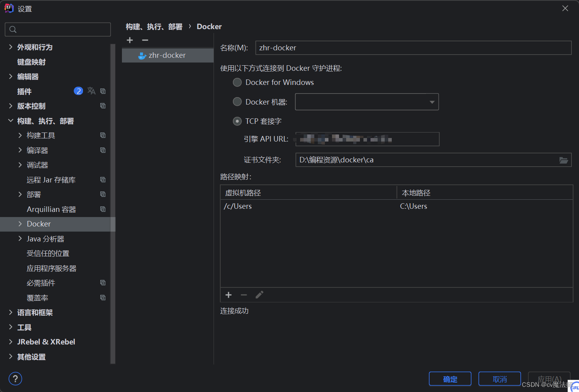Remove zhr-docker using the minus icon
The height and width of the screenshot is (392, 579).
(145, 40)
